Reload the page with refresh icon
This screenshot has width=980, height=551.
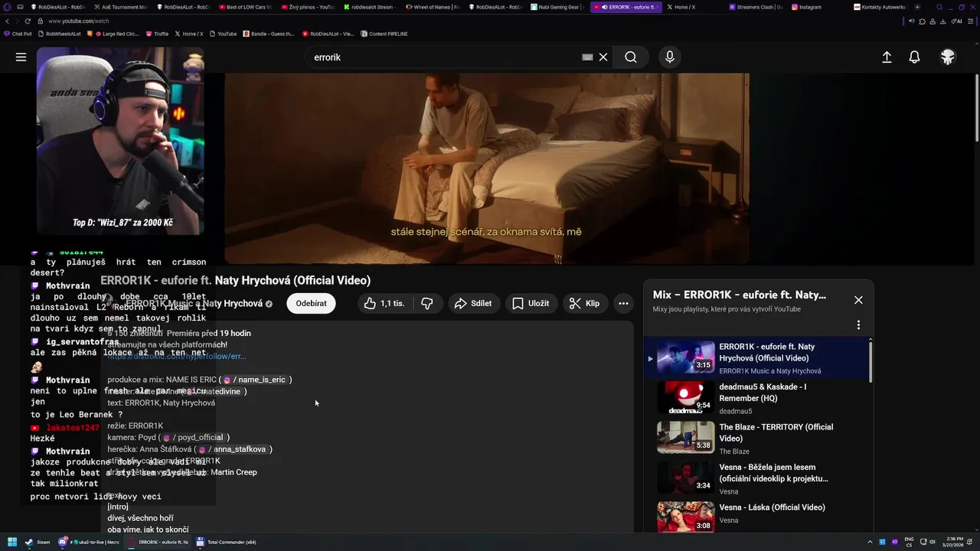28,21
